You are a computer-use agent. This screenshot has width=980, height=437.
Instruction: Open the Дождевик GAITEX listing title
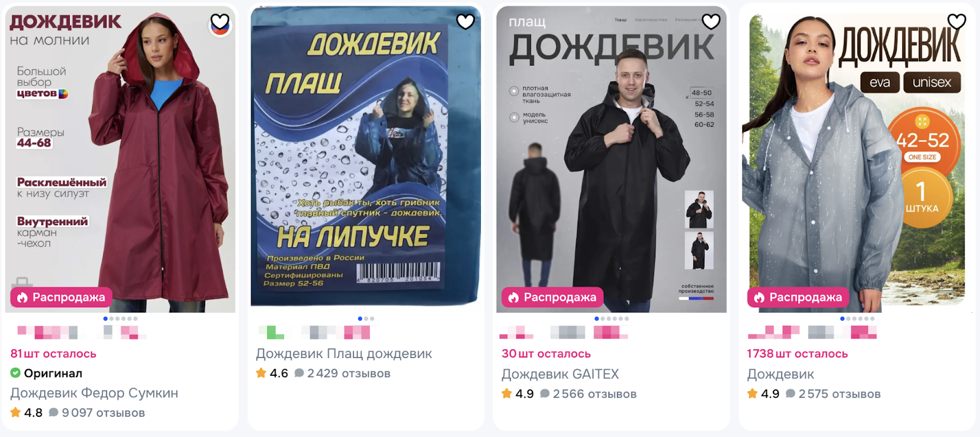click(560, 374)
